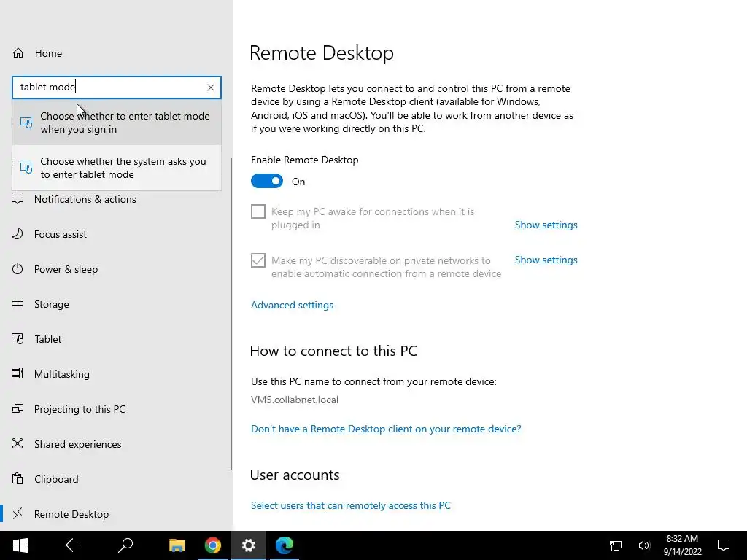
Task: Click the sidebar vertical scrollbar
Action: click(x=231, y=314)
